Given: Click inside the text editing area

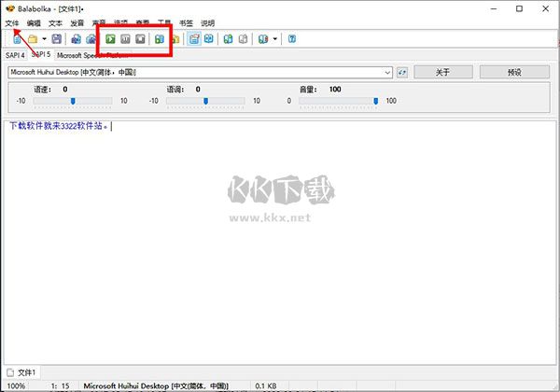Looking at the screenshot, I should click(x=280, y=243).
